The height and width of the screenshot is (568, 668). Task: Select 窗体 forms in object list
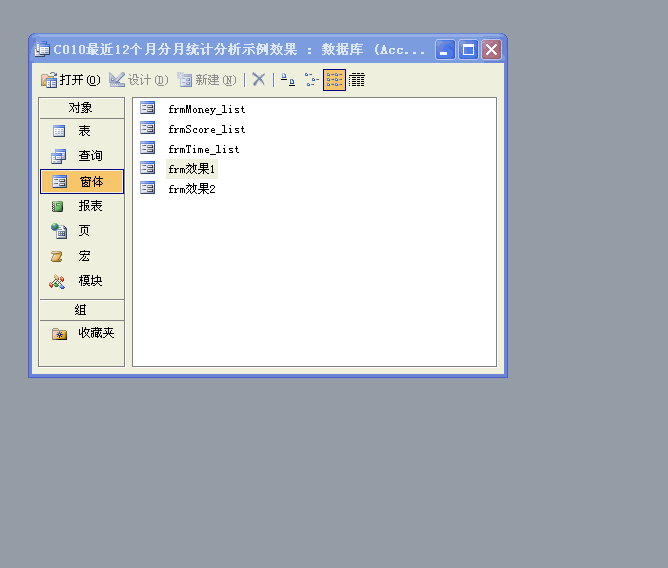[x=82, y=182]
